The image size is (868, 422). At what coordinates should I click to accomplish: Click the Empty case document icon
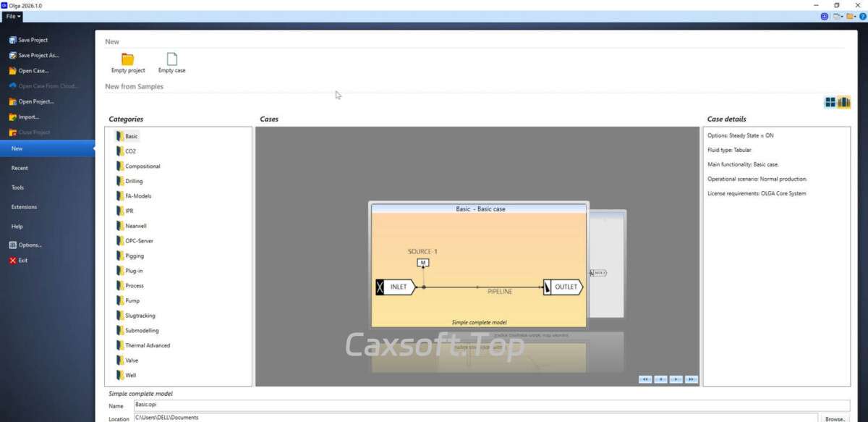171,59
